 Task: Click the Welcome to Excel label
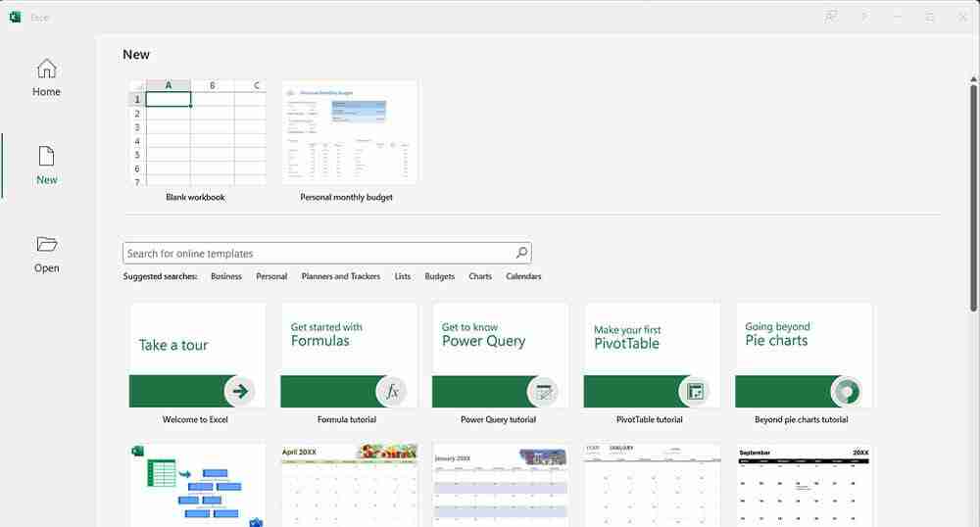click(195, 419)
